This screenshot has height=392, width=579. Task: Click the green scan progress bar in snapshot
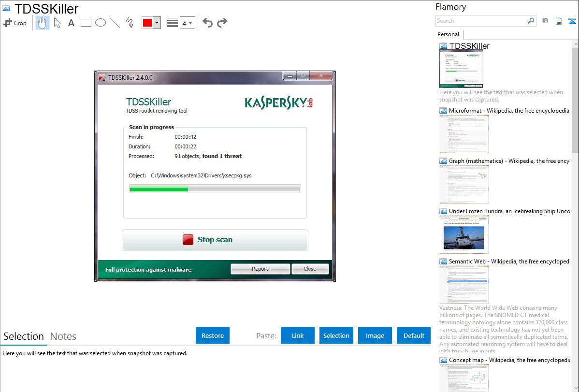click(x=215, y=189)
